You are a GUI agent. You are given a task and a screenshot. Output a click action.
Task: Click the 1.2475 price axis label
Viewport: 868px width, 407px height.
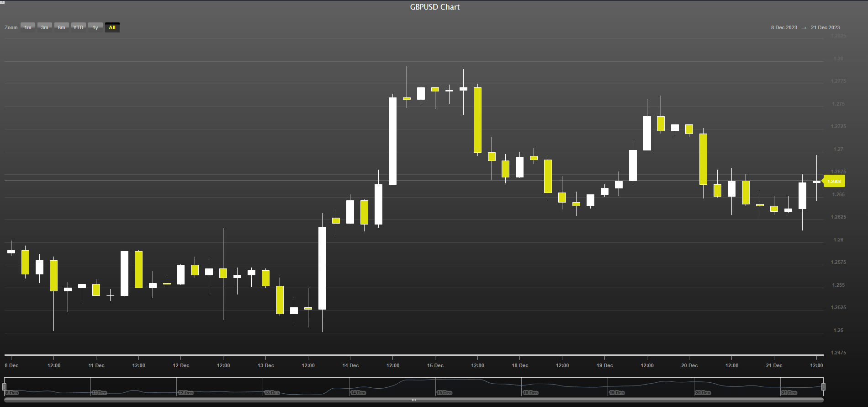tap(838, 353)
